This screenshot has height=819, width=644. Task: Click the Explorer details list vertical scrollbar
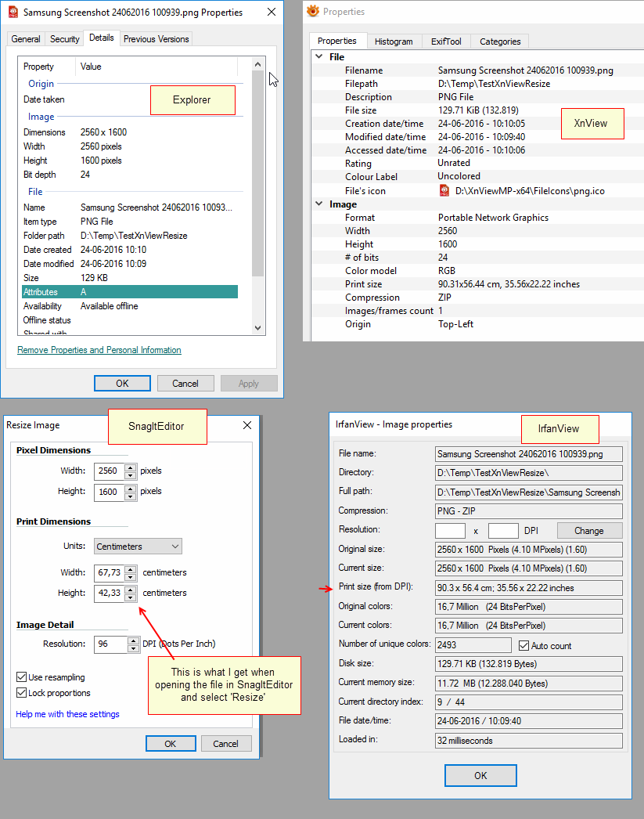[258, 172]
